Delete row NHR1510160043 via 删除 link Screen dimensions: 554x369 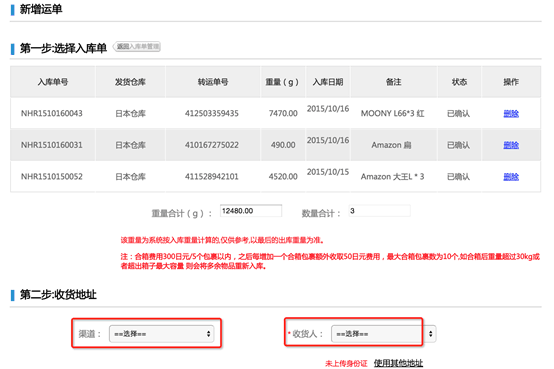tap(511, 113)
